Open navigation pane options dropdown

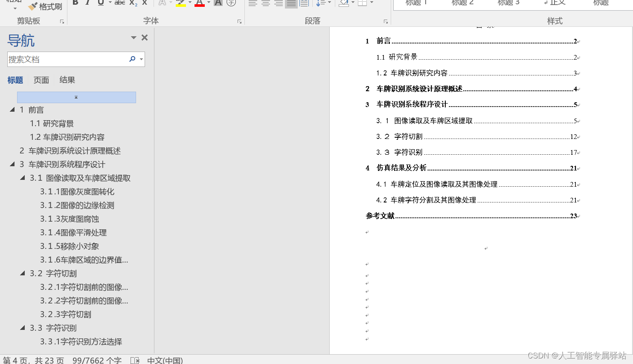(134, 38)
